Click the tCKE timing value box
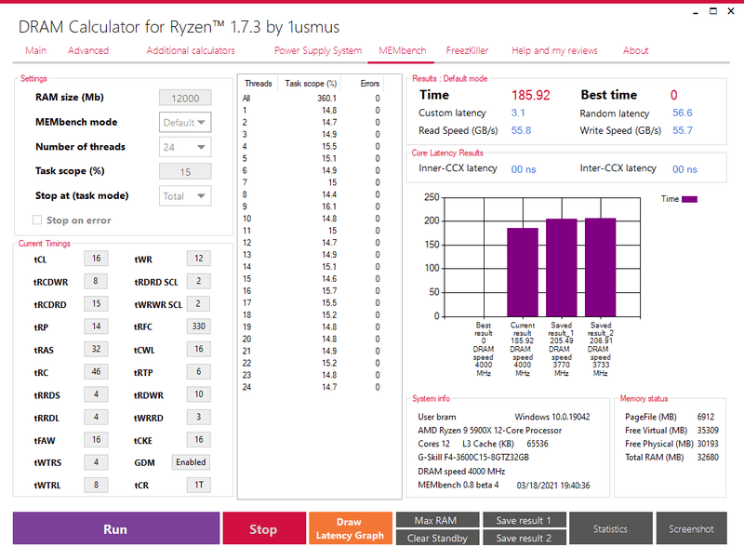This screenshot has height=560, width=744. (198, 439)
